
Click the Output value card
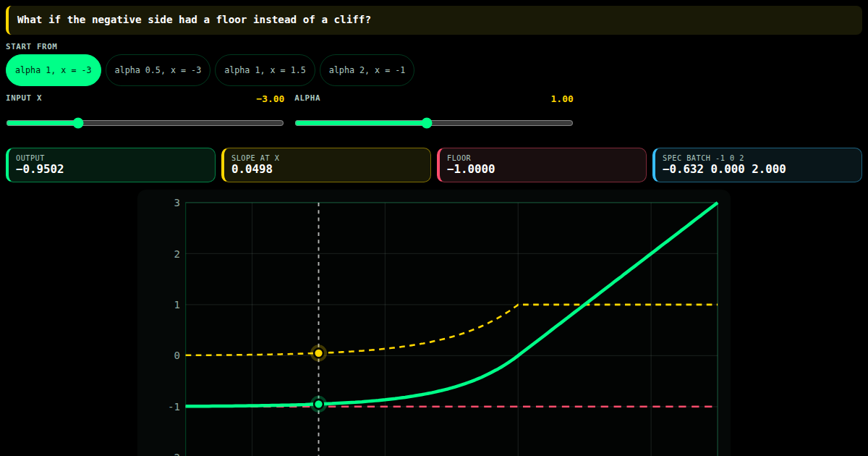click(x=111, y=165)
